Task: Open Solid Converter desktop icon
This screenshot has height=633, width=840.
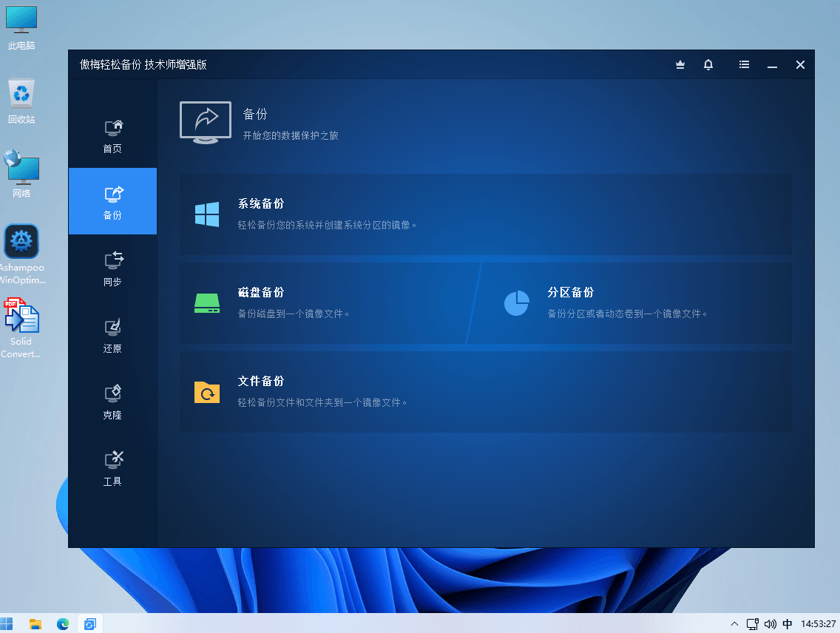Action: pos(21,328)
